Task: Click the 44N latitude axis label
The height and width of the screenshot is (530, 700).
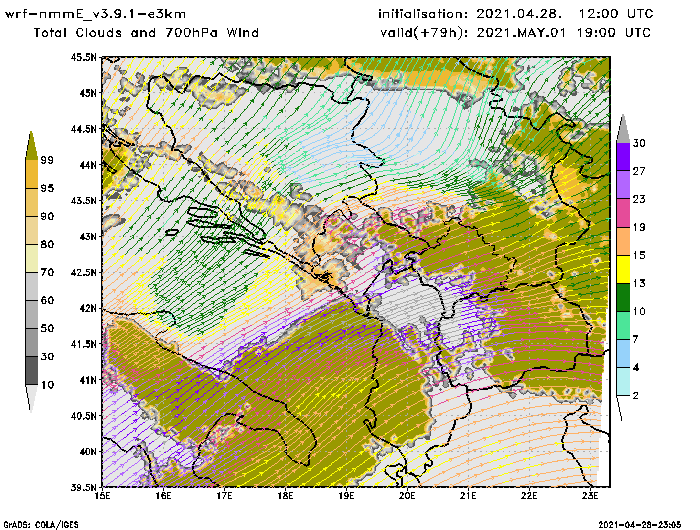Action: click(89, 165)
